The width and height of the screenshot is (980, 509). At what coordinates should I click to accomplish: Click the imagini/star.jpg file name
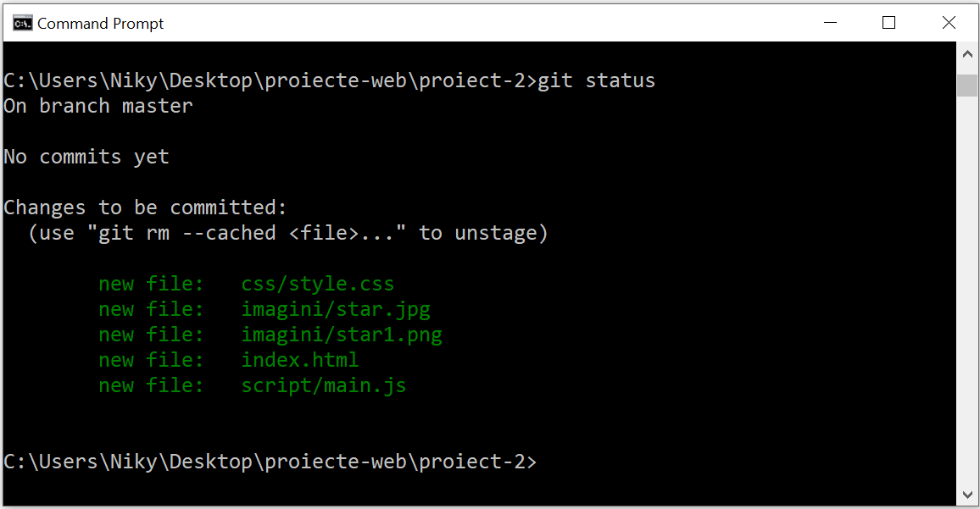[x=336, y=309]
